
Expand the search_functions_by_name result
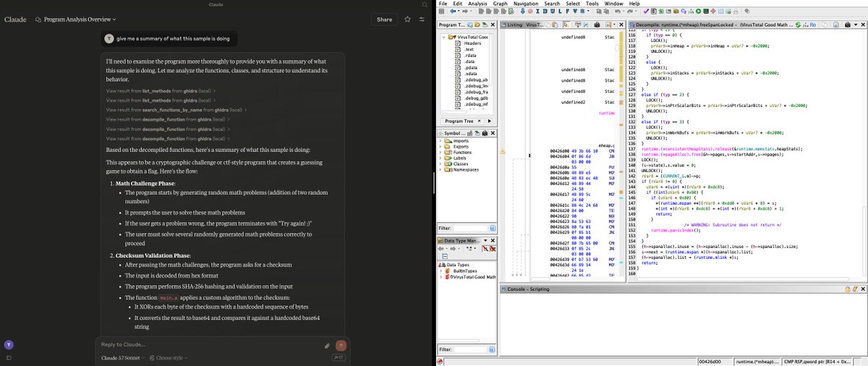(x=176, y=109)
